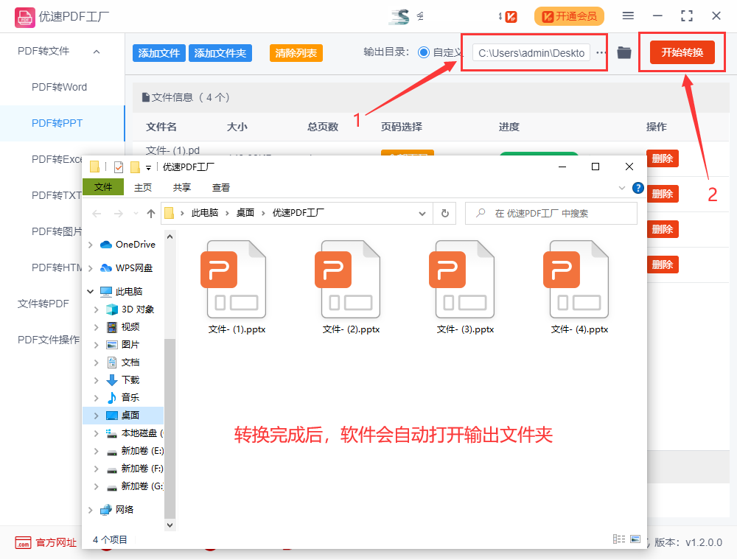Click the output path input field

[x=531, y=52]
